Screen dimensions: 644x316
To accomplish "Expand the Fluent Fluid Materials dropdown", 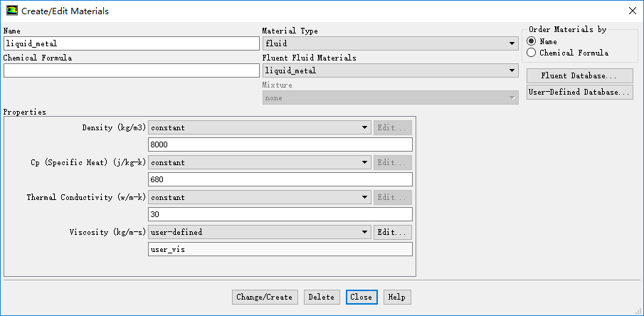I will (390, 70).
